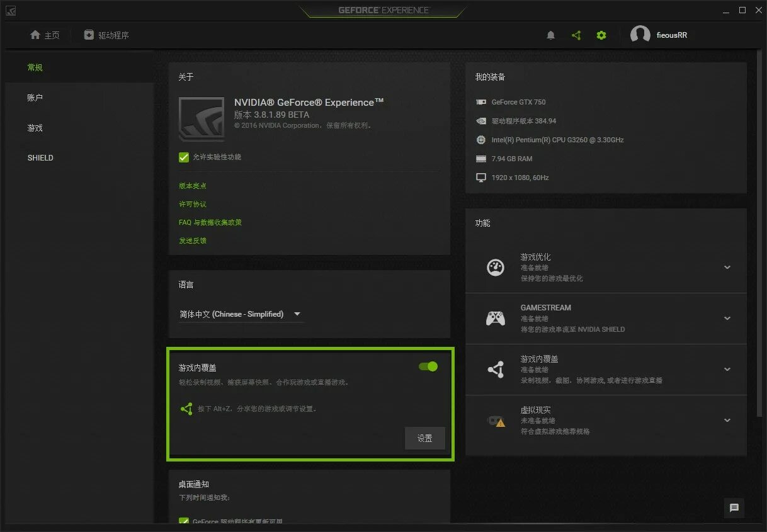
Task: Select the 账户 sidebar tab
Action: (x=79, y=98)
